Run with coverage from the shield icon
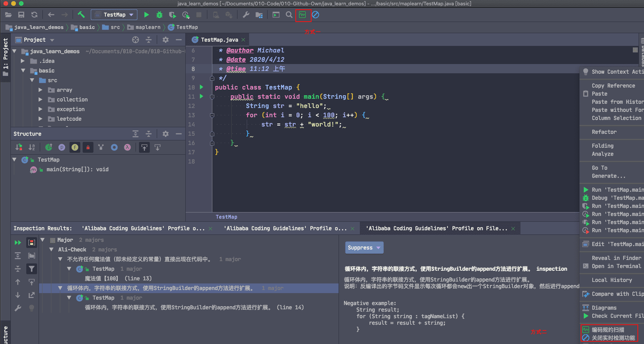The image size is (644, 344). tap(173, 15)
